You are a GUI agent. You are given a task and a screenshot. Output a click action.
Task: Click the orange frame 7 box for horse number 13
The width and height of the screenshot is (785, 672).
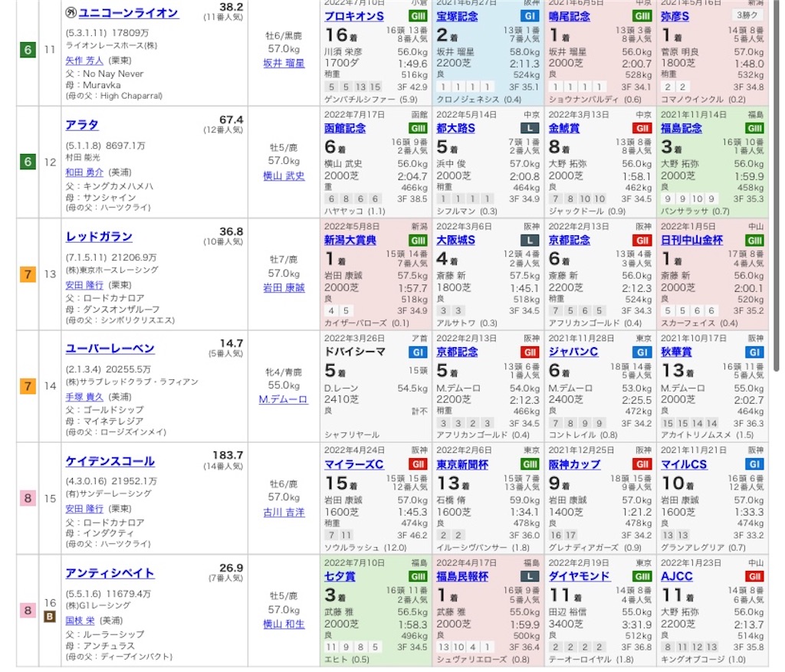(x=28, y=274)
